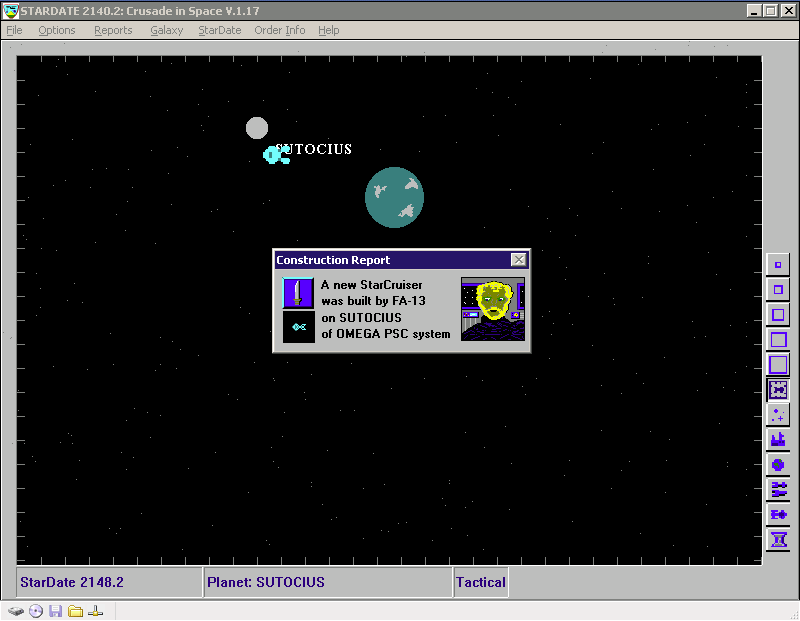Open the factory production icon
Image resolution: width=800 pixels, height=621 pixels.
778,440
